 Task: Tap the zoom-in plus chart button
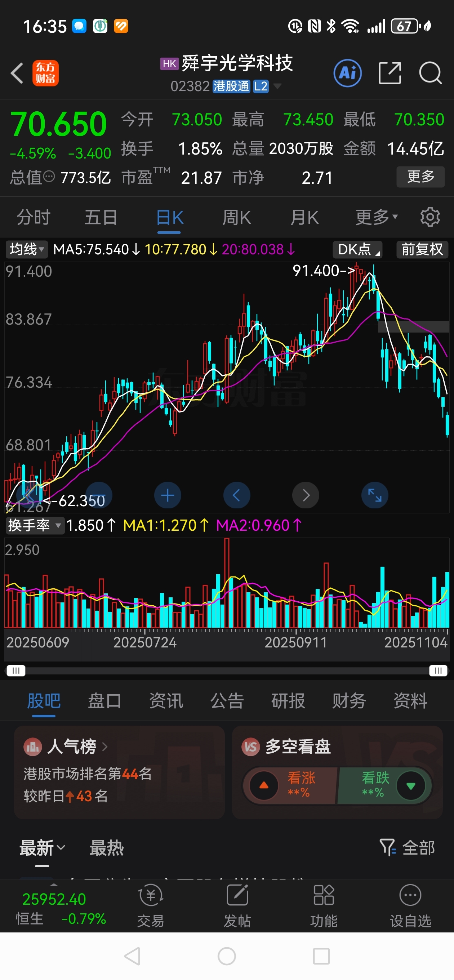(168, 495)
